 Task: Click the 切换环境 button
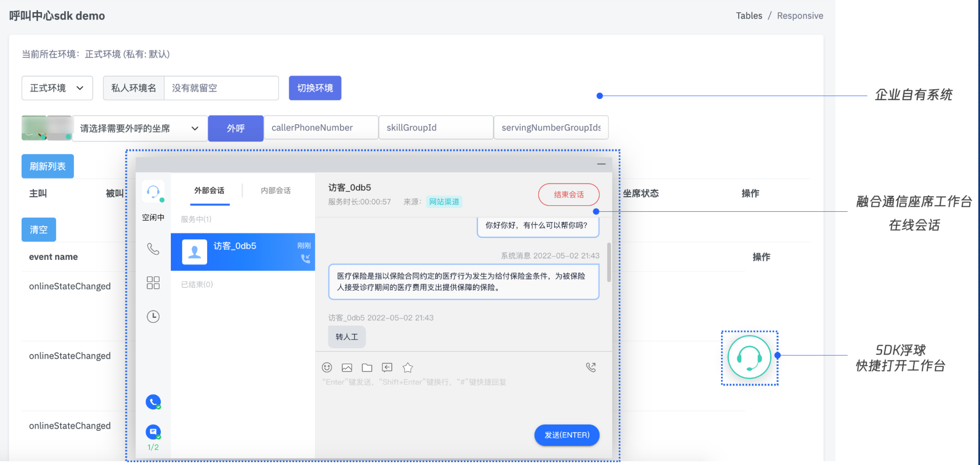click(x=315, y=88)
